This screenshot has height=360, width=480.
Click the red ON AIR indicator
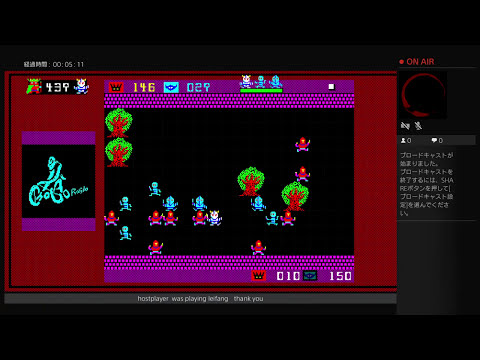click(417, 62)
